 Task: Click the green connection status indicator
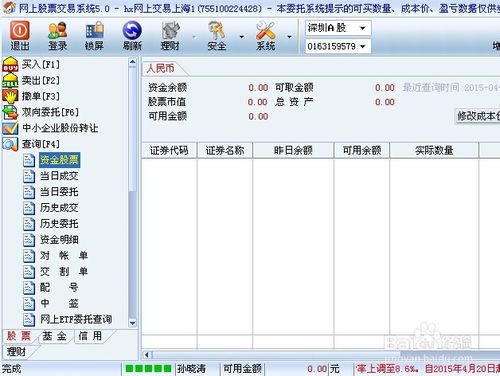(148, 369)
